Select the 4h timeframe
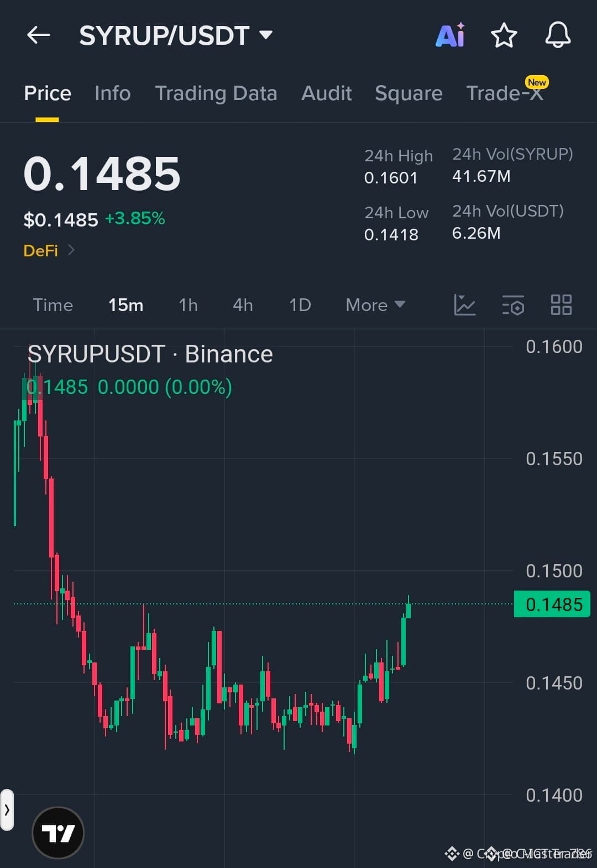 click(x=243, y=305)
